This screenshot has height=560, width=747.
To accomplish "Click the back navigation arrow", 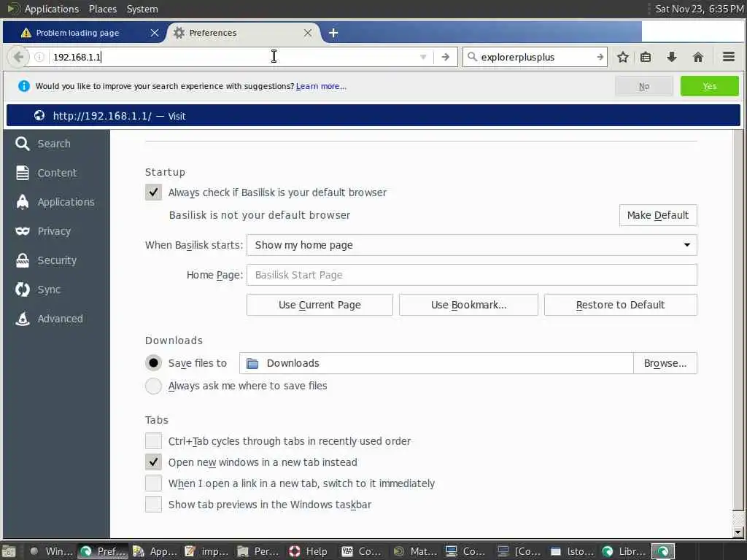I will (x=18, y=57).
